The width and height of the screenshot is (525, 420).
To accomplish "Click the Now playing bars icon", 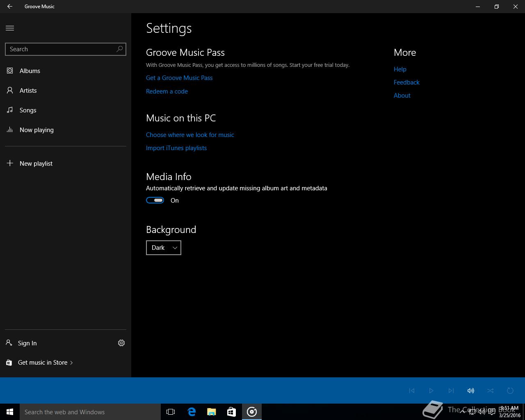I will coord(10,130).
